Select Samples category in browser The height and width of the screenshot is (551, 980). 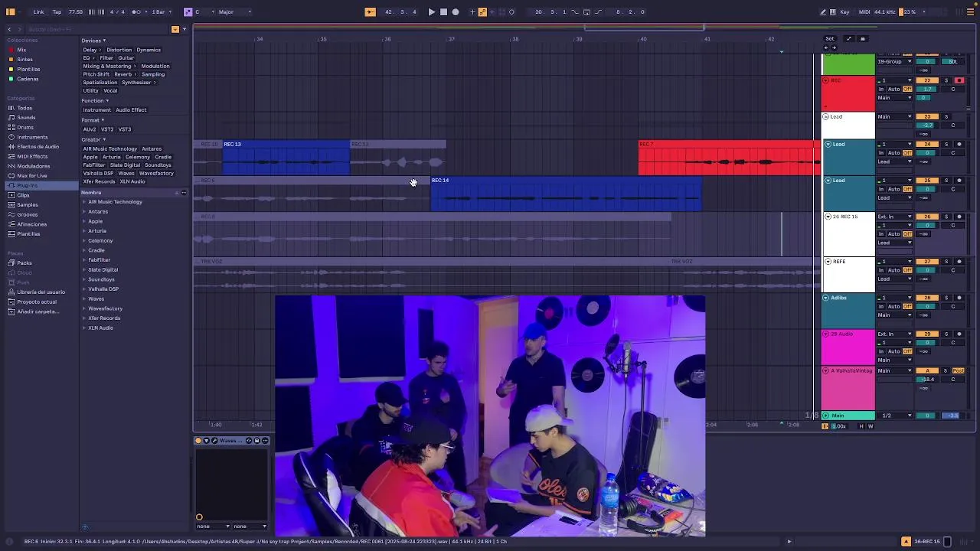pyautogui.click(x=28, y=204)
